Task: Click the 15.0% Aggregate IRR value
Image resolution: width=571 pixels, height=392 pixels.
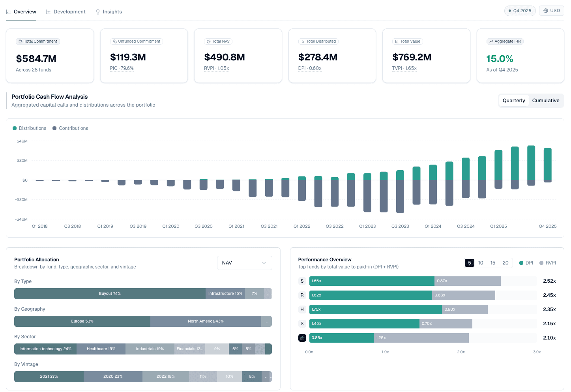Action: 500,59
